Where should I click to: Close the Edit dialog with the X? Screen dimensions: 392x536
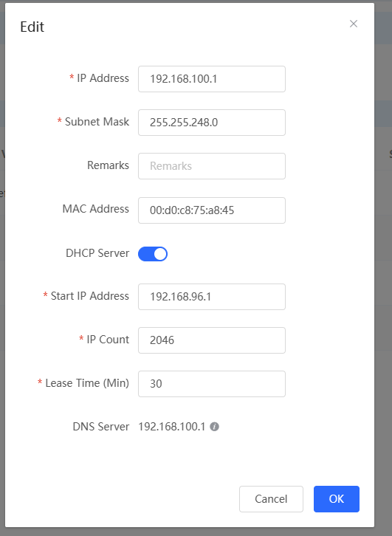pos(354,24)
